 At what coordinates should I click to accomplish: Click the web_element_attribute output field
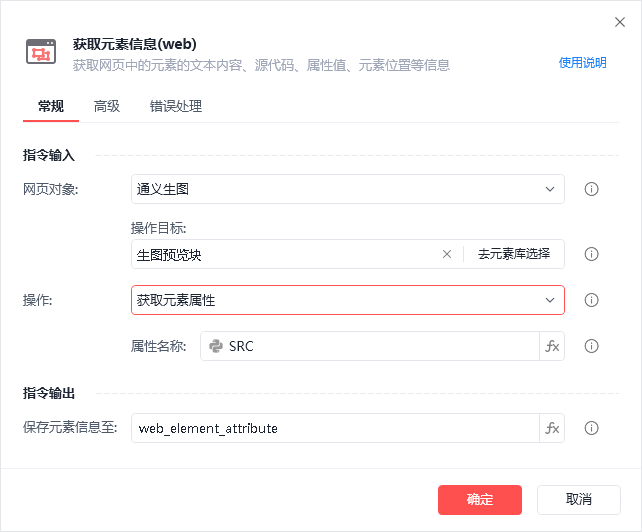tap(335, 428)
